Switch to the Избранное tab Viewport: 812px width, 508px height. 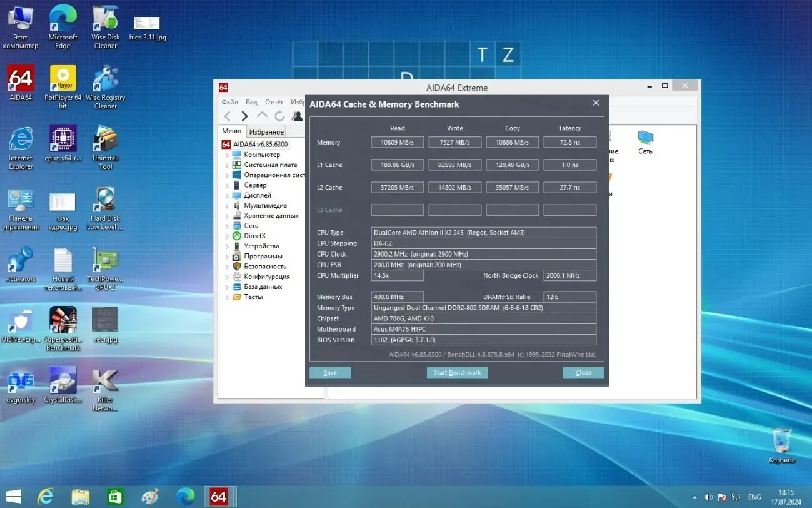click(266, 131)
